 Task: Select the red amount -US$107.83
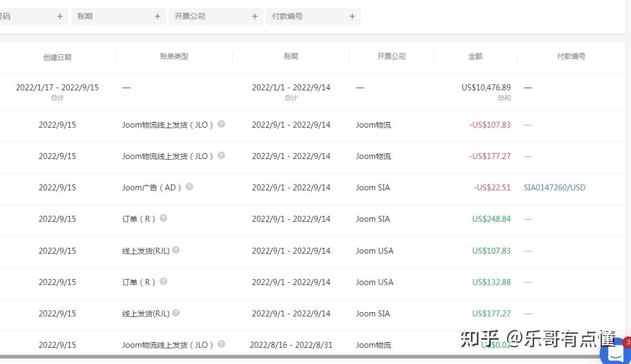pyautogui.click(x=490, y=125)
